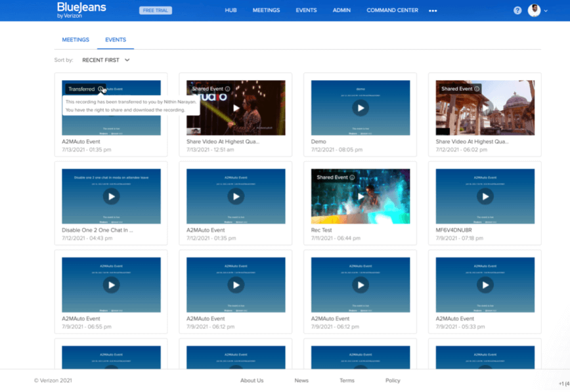Click info icon on 06:02 pm Shared Event
The width and height of the screenshot is (570, 392).
477,89
